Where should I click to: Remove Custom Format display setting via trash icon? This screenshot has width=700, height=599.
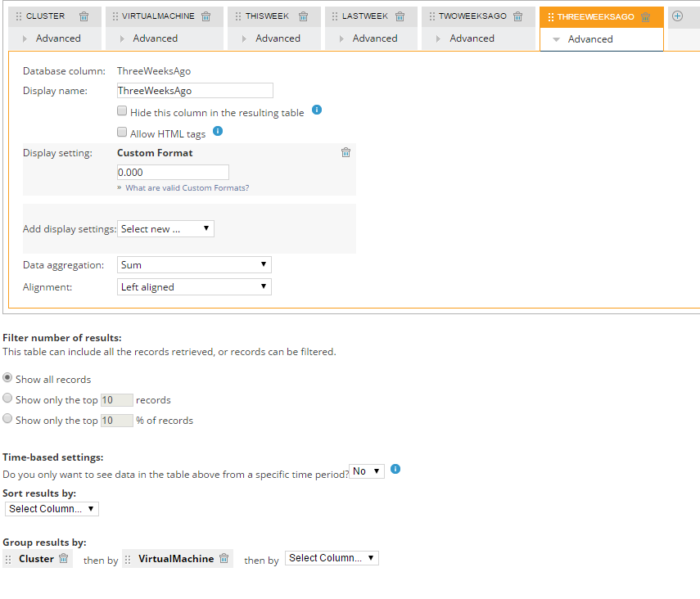click(x=345, y=152)
